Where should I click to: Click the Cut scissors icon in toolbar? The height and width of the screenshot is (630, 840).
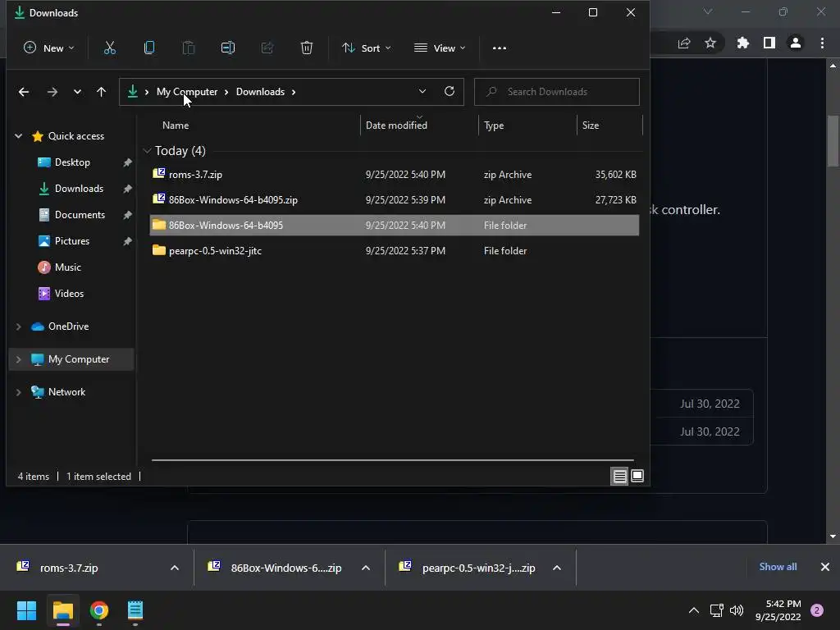(109, 48)
